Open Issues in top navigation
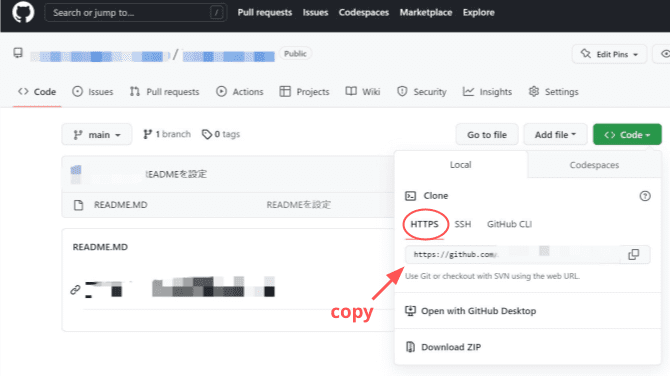The width and height of the screenshot is (670, 376). click(315, 13)
